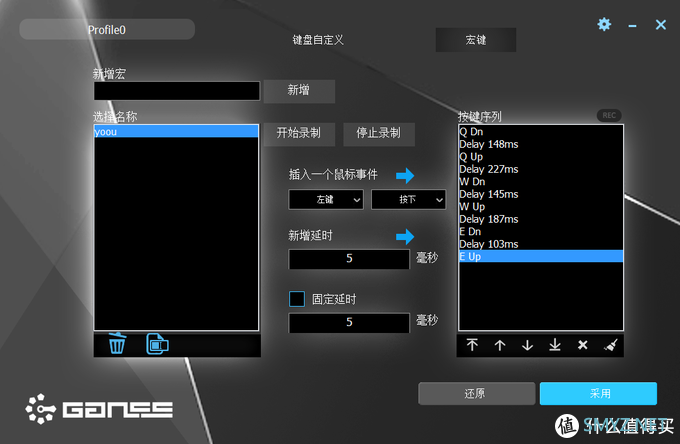Screen dimensions: 680x444
Task: Open the 左键 mouse button dropdown
Action: click(x=326, y=200)
